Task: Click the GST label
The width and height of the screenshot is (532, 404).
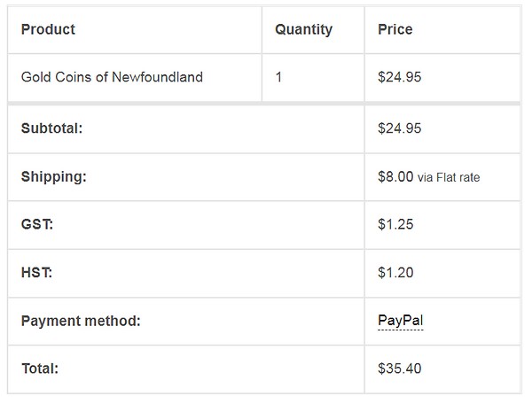Action: point(37,224)
